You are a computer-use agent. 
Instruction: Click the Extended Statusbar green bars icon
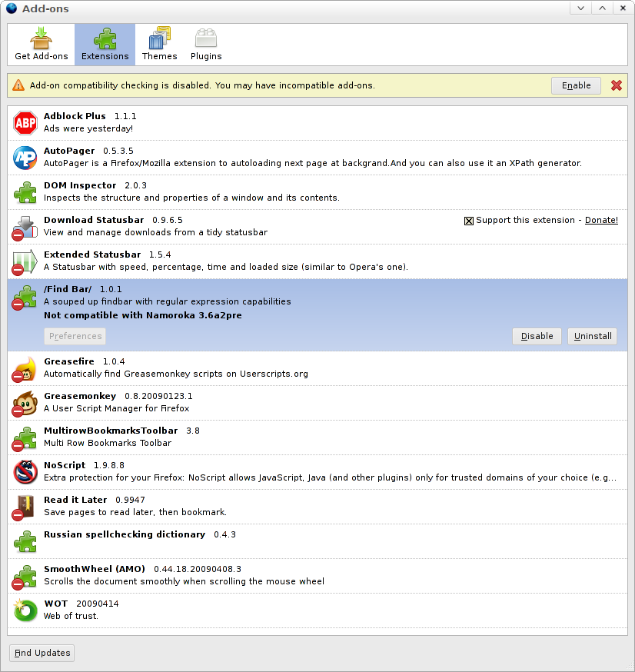[x=25, y=262]
